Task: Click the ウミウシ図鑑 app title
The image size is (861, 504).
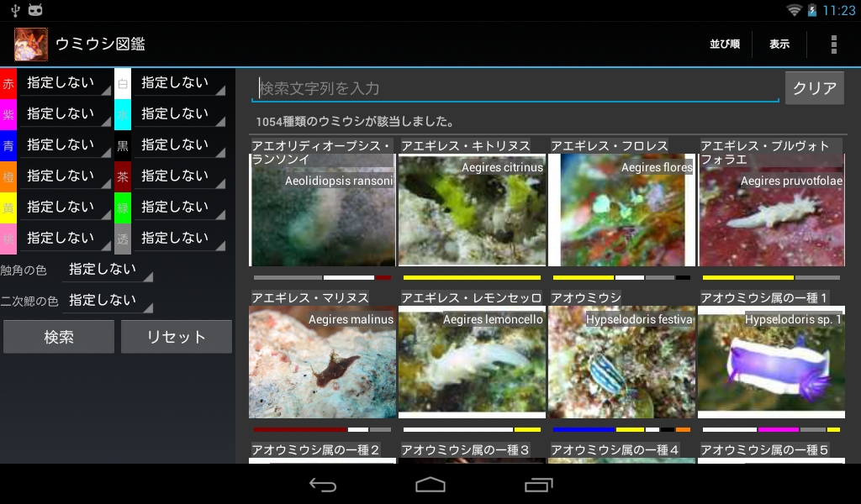Action: (x=101, y=44)
